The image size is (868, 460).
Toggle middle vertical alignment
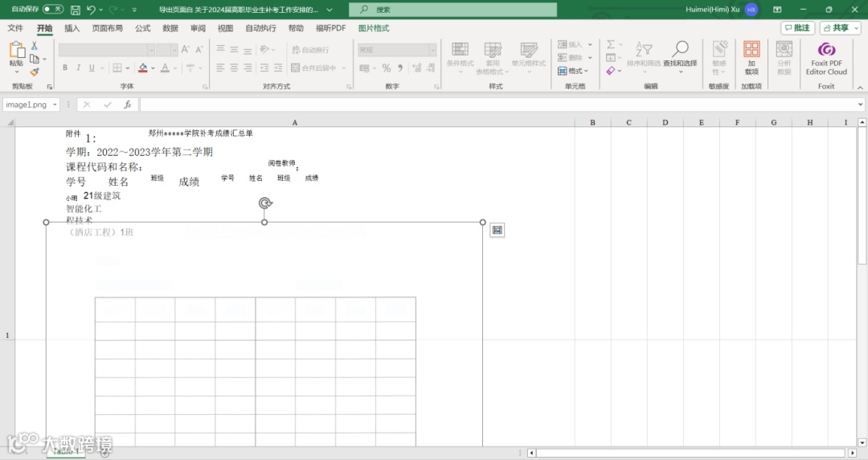(234, 50)
